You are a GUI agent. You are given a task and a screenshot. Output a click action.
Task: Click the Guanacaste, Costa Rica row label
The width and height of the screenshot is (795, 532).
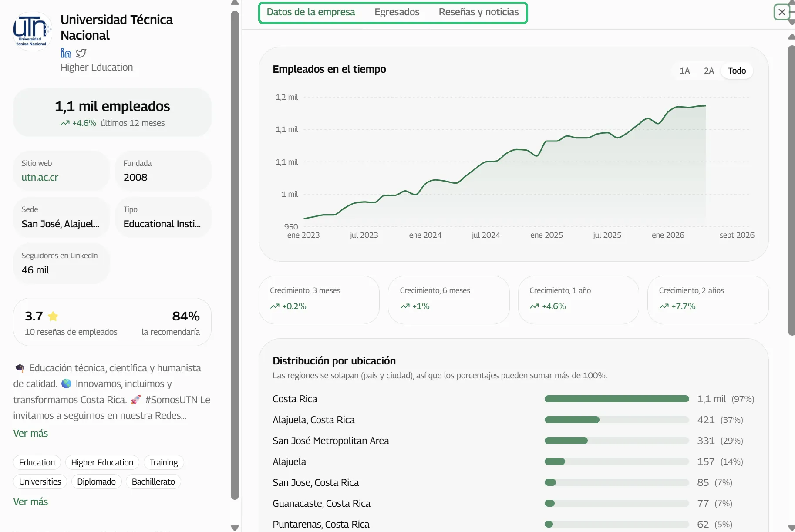pos(321,503)
